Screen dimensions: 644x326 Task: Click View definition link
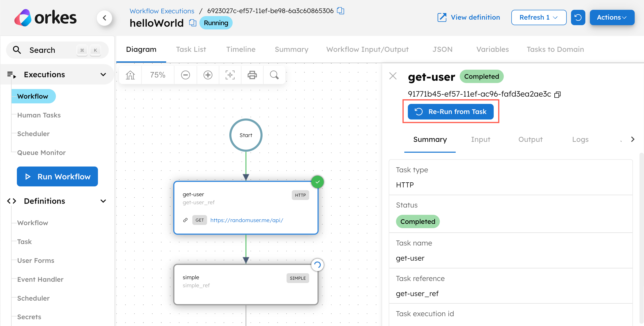tap(469, 17)
